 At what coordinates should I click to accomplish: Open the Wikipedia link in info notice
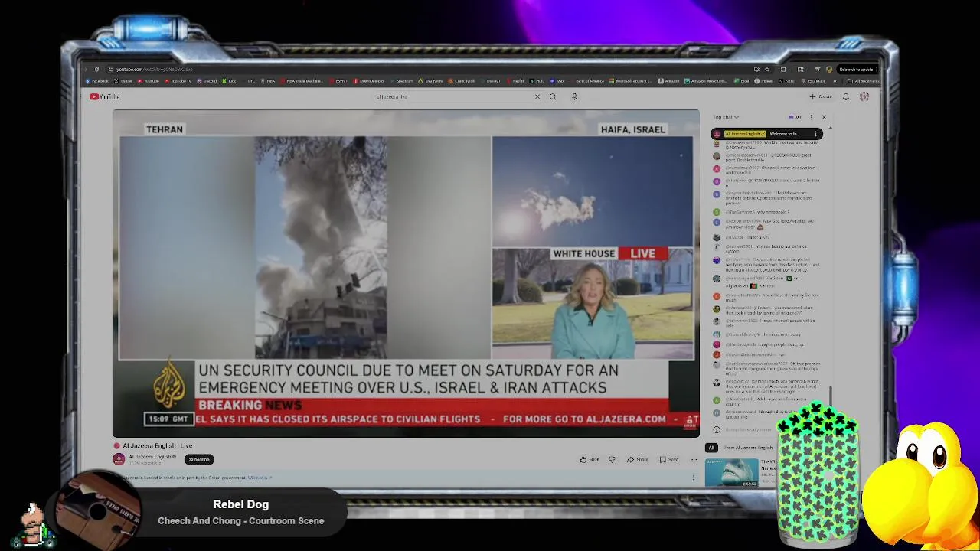point(259,478)
